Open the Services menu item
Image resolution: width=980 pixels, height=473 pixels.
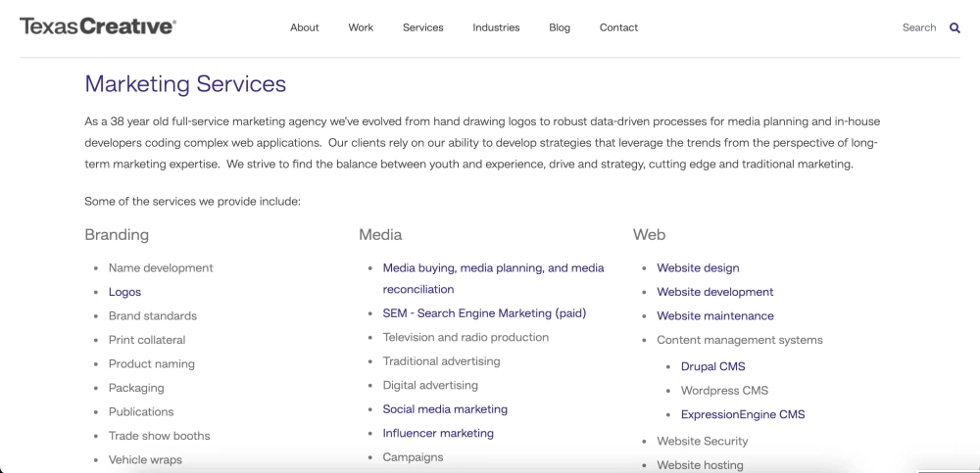[423, 27]
